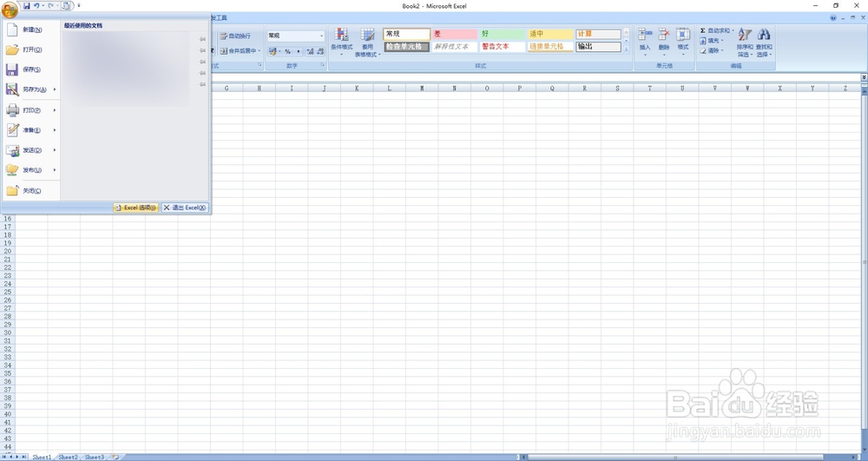Click Undo in the Quick Access Toolbar

pos(36,5)
